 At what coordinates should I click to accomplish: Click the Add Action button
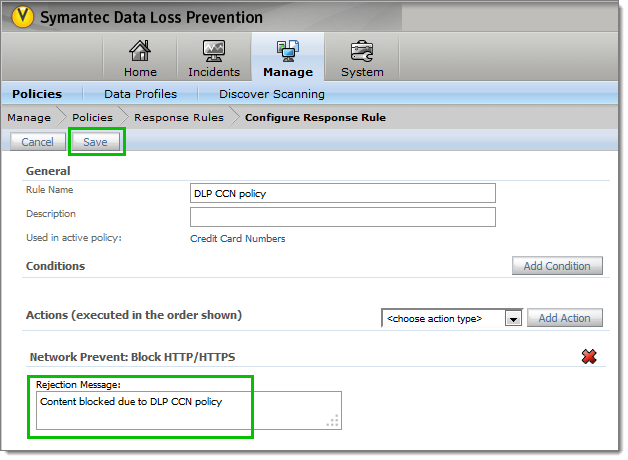564,318
